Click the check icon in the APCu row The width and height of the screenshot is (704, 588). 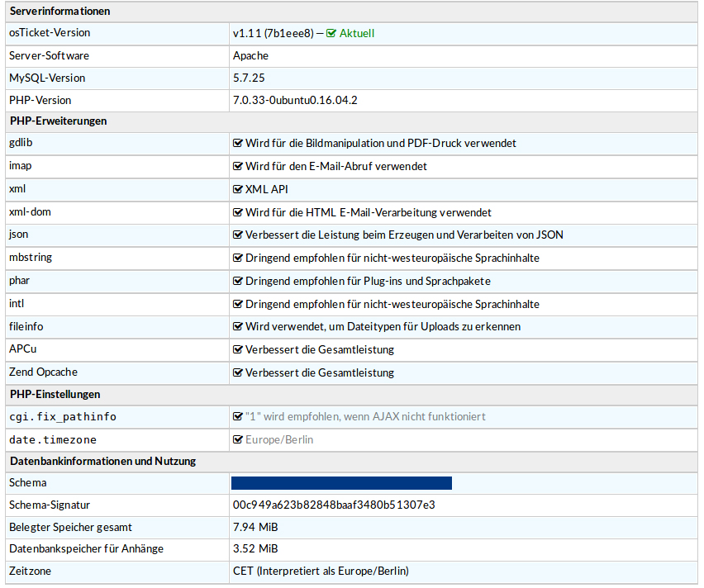[238, 349]
